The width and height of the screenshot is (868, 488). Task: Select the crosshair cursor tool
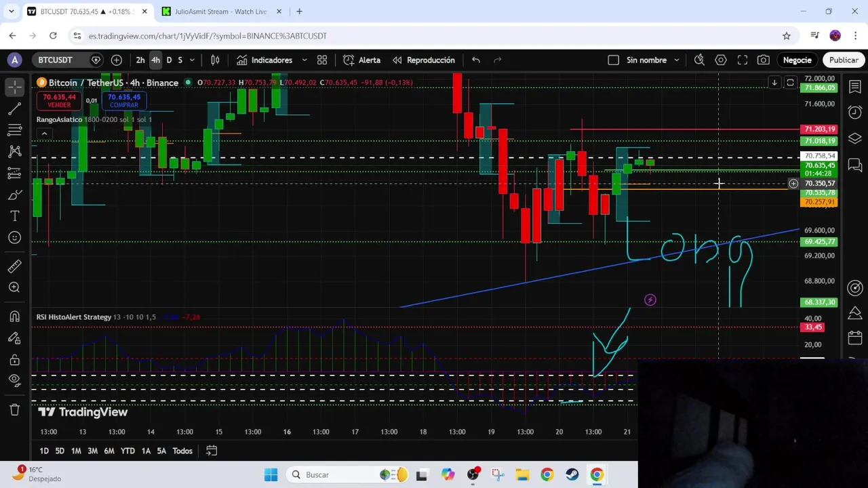[15, 86]
